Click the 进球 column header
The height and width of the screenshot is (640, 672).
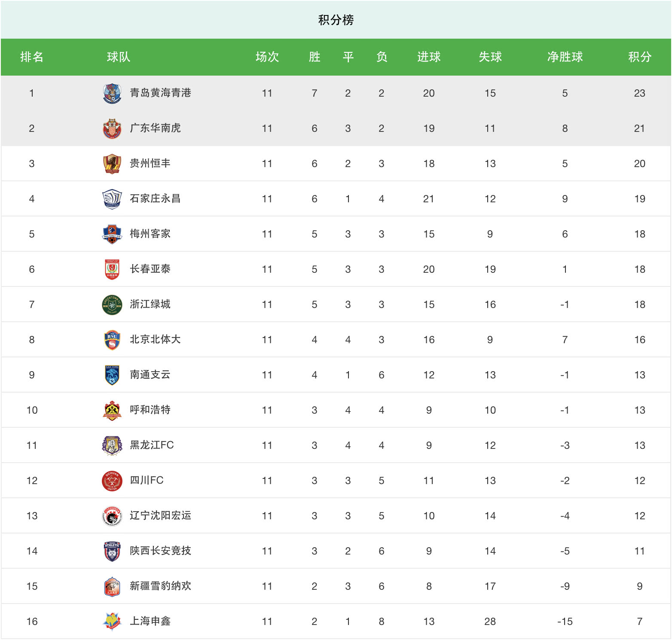click(x=429, y=57)
